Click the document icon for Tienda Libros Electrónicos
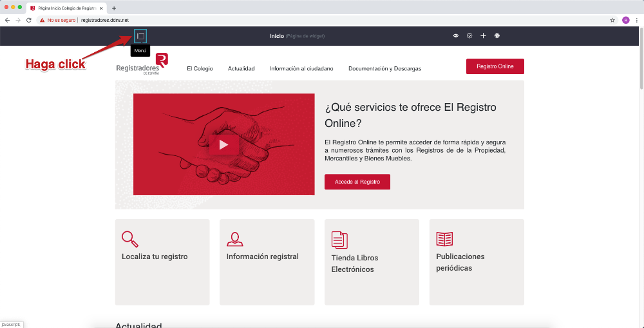This screenshot has height=328, width=644. click(x=339, y=240)
